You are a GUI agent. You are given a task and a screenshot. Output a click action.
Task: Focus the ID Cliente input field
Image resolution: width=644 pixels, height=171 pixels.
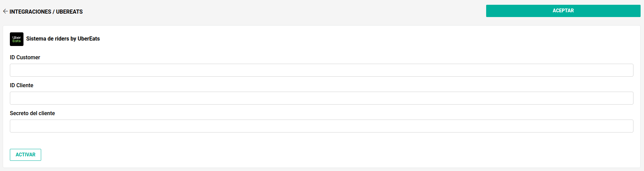tap(321, 98)
